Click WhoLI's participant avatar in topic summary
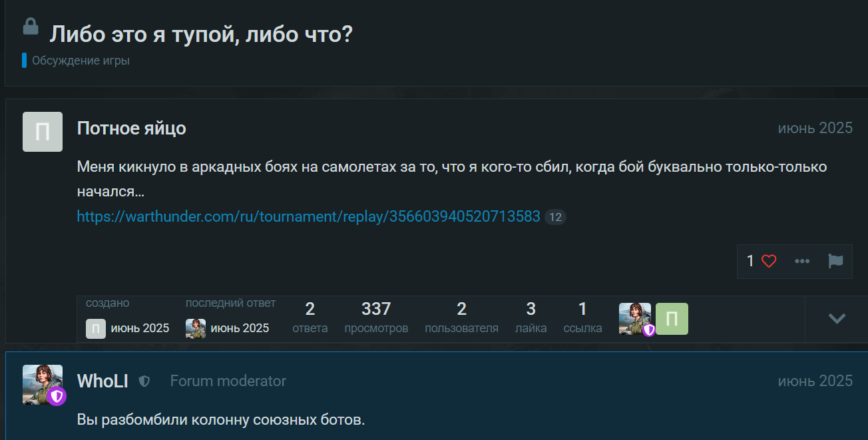 pyautogui.click(x=635, y=319)
